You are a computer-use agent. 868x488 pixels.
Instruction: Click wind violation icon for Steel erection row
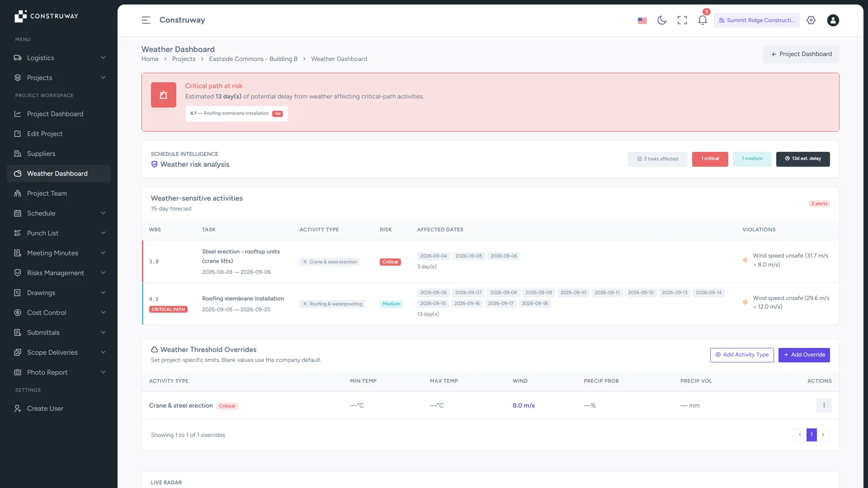point(745,260)
